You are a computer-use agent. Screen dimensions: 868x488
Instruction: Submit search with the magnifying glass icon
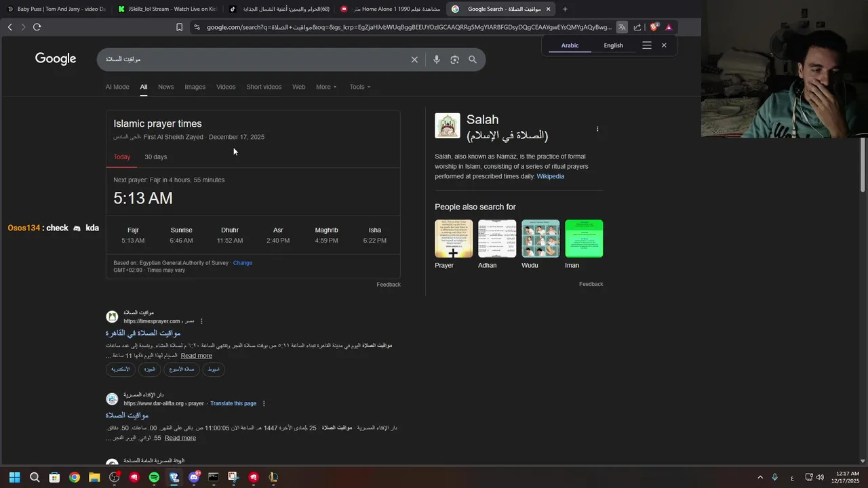point(473,60)
